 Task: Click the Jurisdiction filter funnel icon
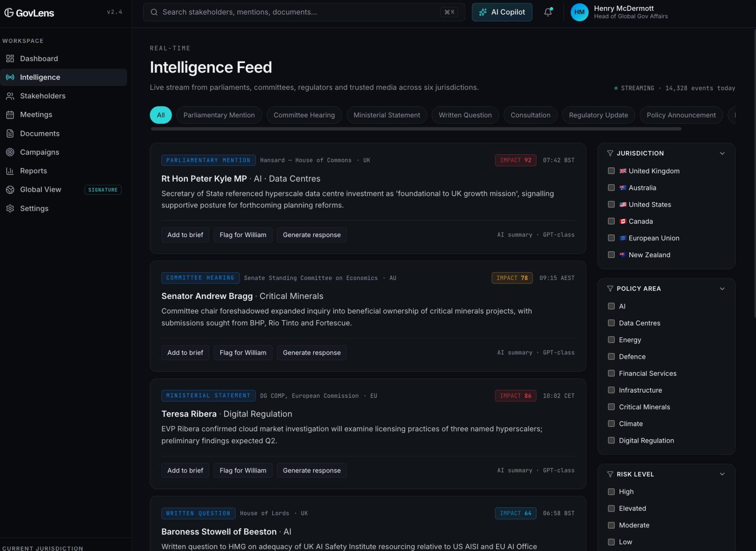click(610, 153)
